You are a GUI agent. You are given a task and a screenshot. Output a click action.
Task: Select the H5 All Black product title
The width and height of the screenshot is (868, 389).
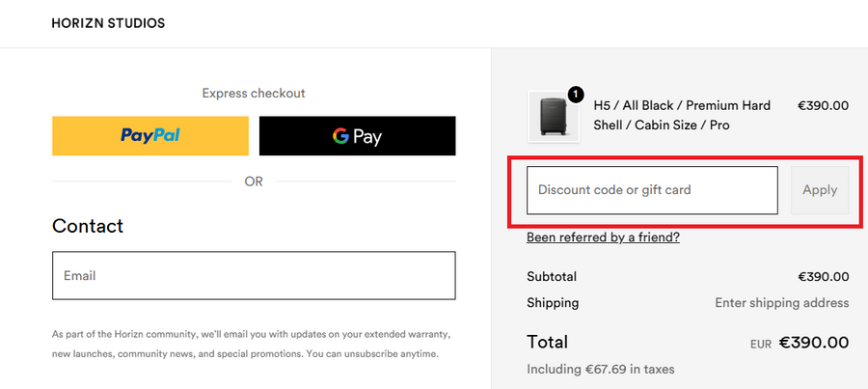(681, 115)
